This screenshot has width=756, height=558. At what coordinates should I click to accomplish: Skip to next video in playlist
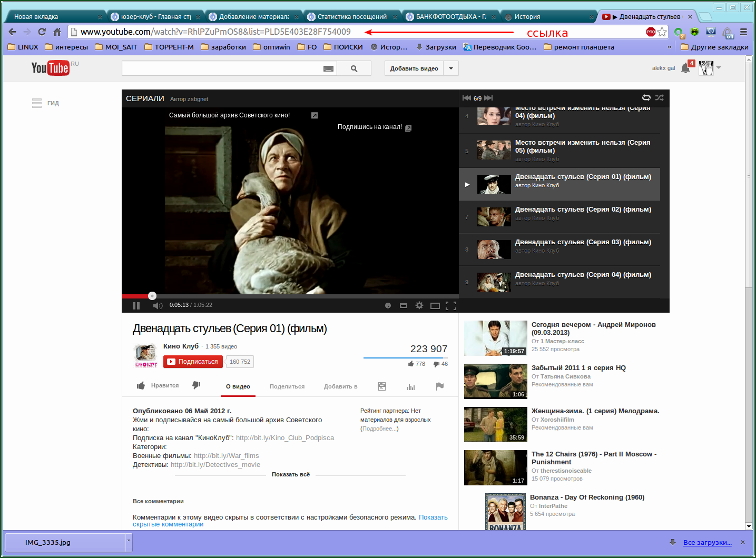point(488,98)
